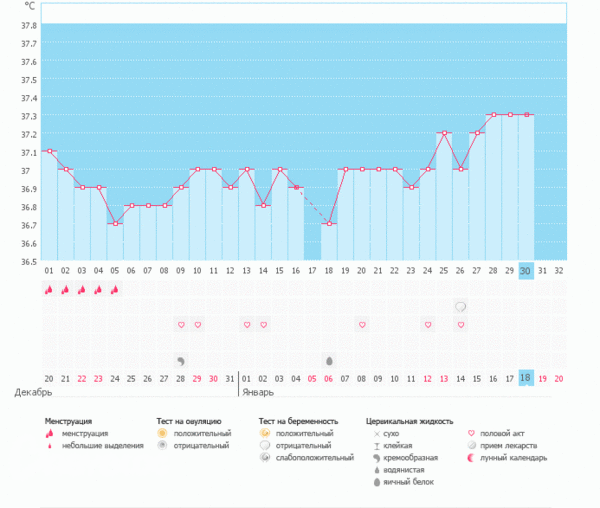This screenshot has height=508, width=600.
Task: Select the 36.7 temperature point on day 05
Action: pyautogui.click(x=114, y=224)
